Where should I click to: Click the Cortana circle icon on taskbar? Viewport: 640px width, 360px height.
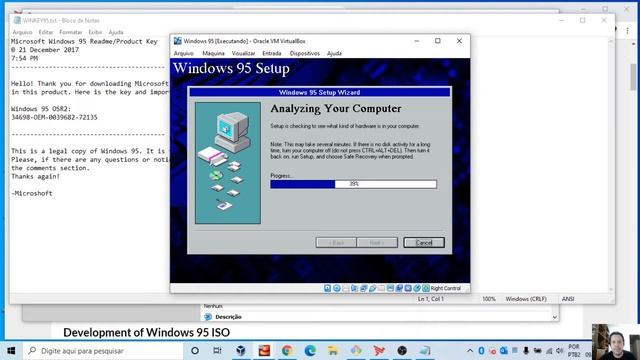click(195, 351)
